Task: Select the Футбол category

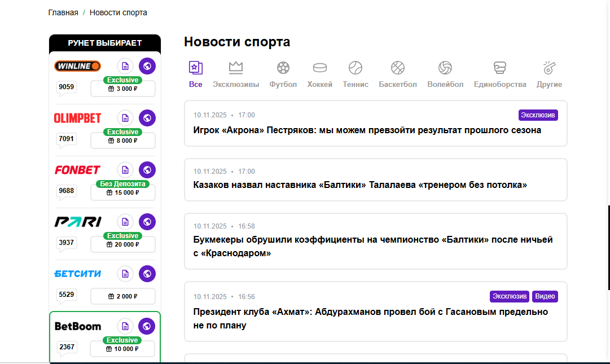Action: (283, 74)
